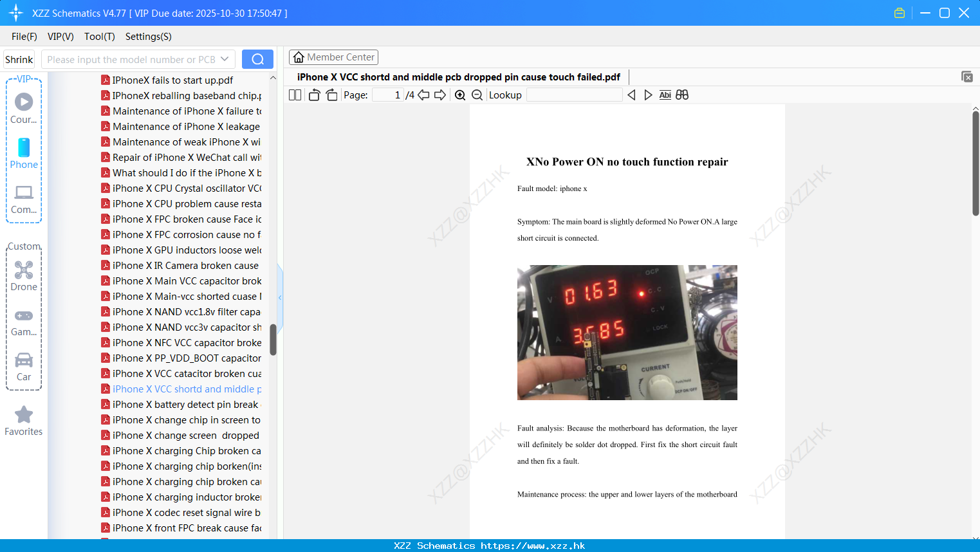Click the binoculars search icon
This screenshot has height=552, width=980.
(x=682, y=95)
